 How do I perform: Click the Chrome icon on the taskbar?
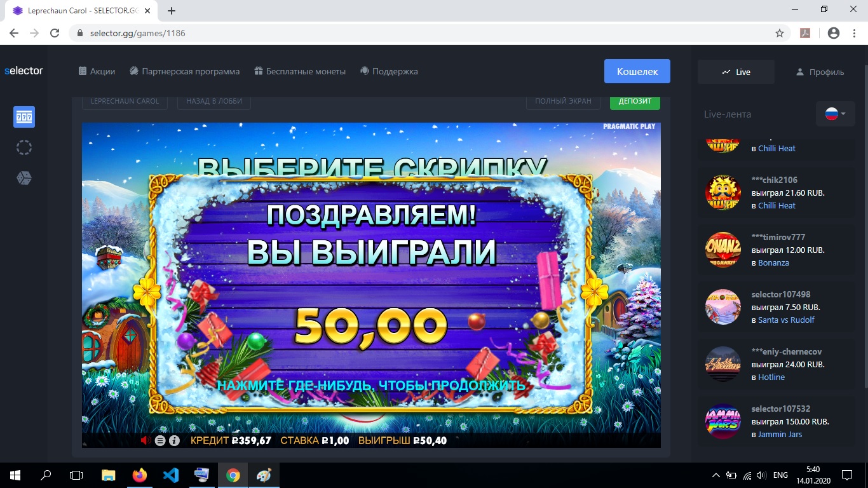click(233, 475)
